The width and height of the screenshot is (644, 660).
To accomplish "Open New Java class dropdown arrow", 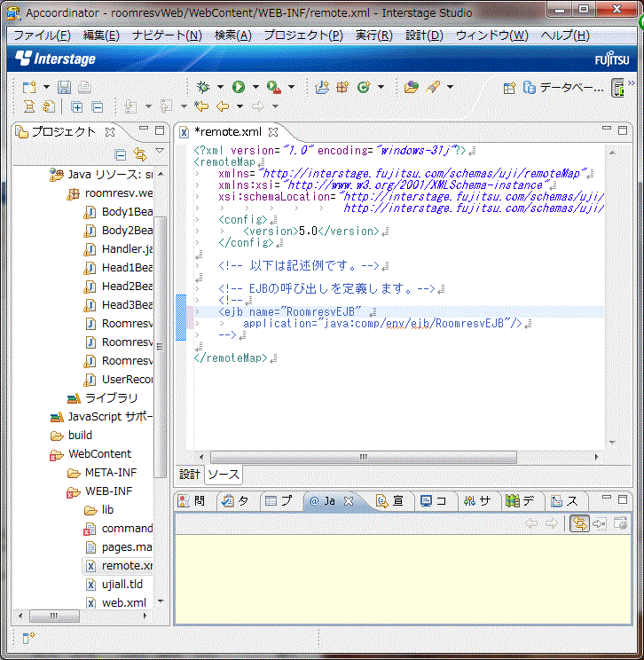I will [381, 87].
